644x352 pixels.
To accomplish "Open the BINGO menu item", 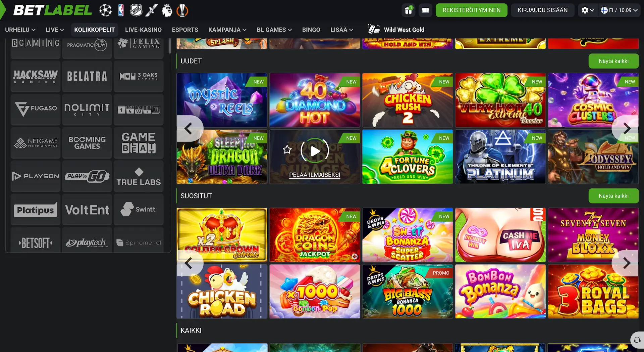I will tap(311, 30).
